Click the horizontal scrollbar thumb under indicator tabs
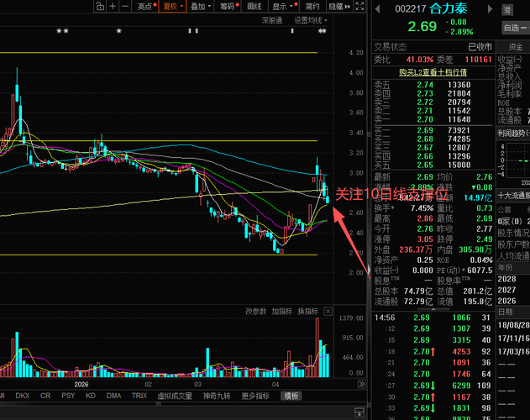The height and width of the screenshot is (420, 530). 159,403
